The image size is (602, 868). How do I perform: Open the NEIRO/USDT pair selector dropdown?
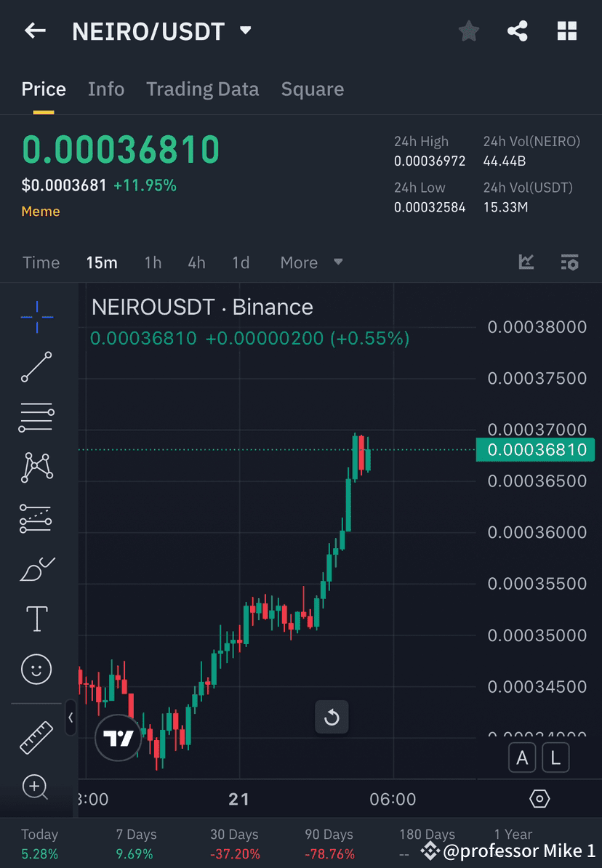245,31
